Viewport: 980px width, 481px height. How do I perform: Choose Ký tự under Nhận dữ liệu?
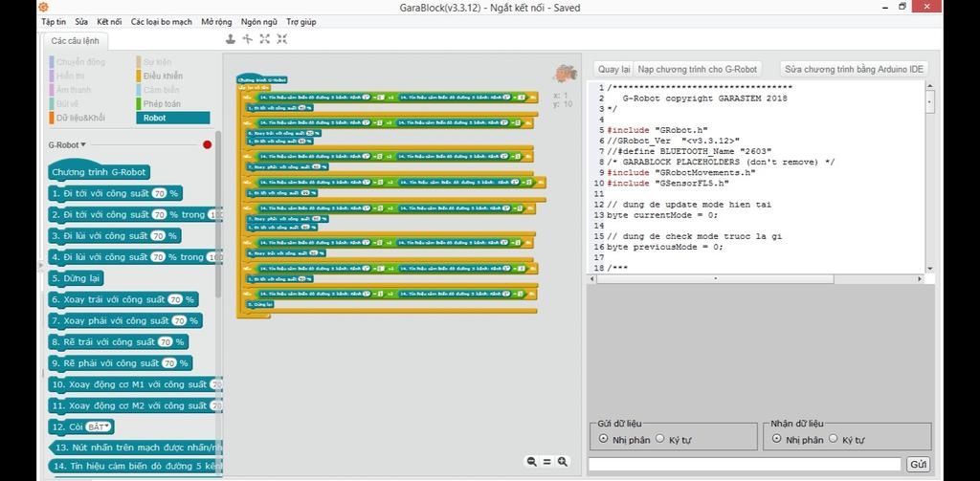(833, 439)
